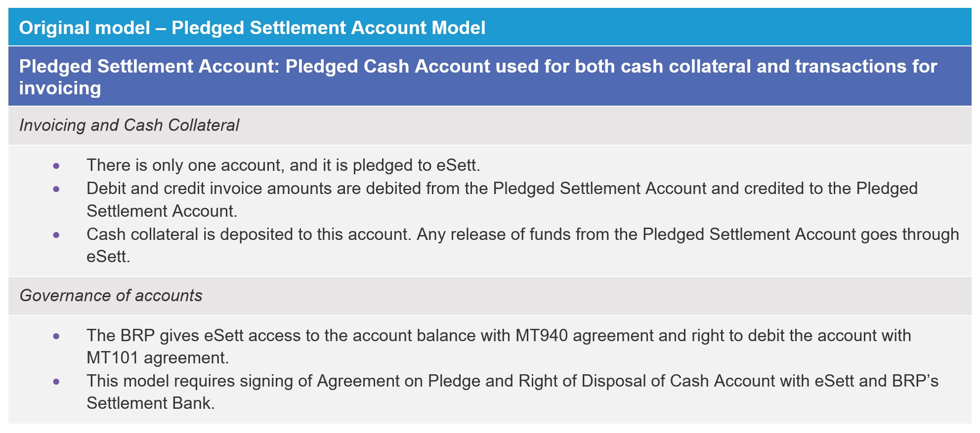Click the word 'invoicing' in purple header
This screenshot has height=433, width=980.
(60, 88)
